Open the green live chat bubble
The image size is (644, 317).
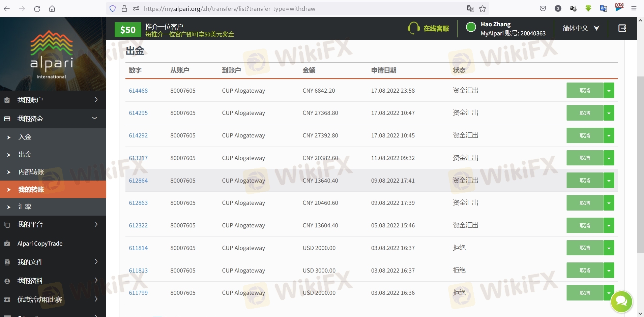pos(621,302)
